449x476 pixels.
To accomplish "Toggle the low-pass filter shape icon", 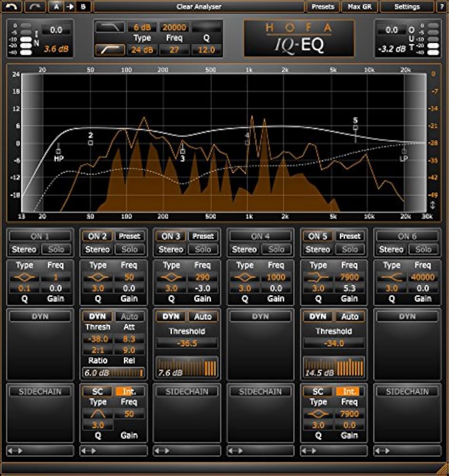I will (x=110, y=27).
